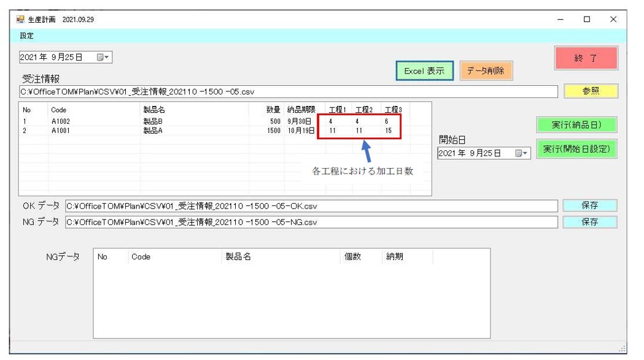Click the red 終了 button
The height and width of the screenshot is (360, 644).
586,58
